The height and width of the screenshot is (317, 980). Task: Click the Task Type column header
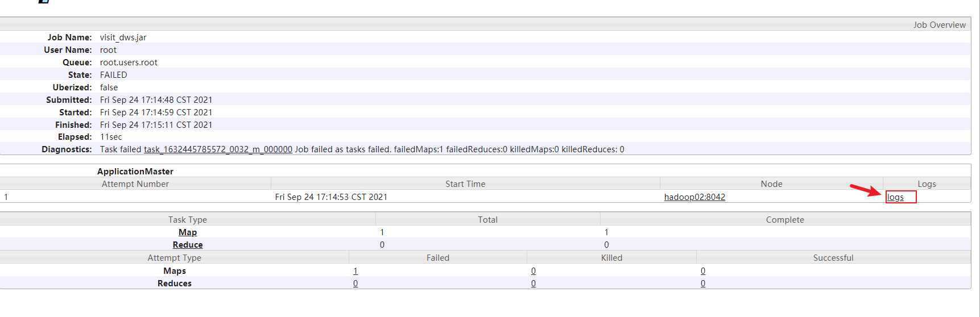pos(188,220)
